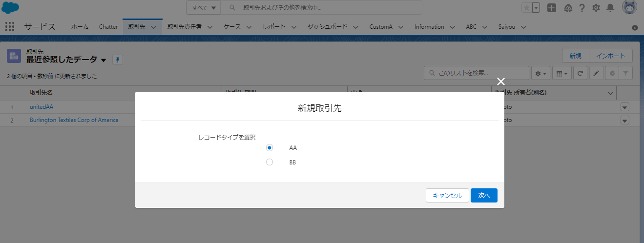Screen dimensions: 644x243
Task: Open the global actions plus icon
Action: click(551, 8)
